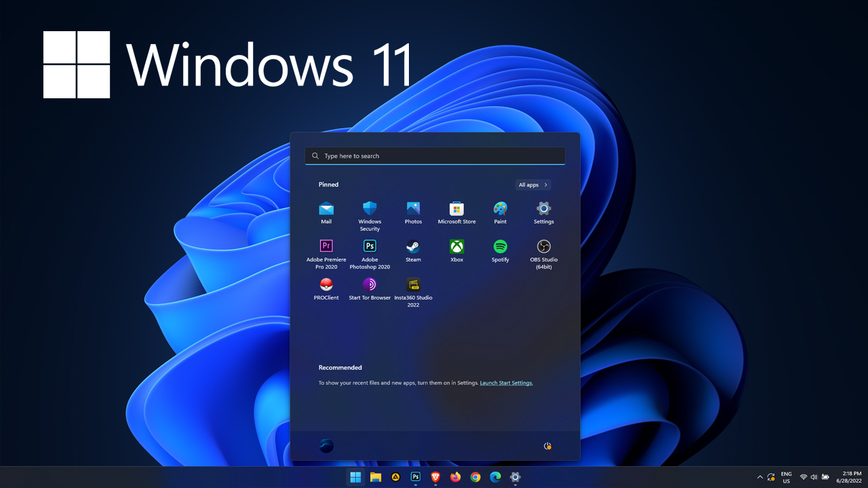Screen dimensions: 868x488
Task: Click the user profile avatar
Action: [326, 445]
